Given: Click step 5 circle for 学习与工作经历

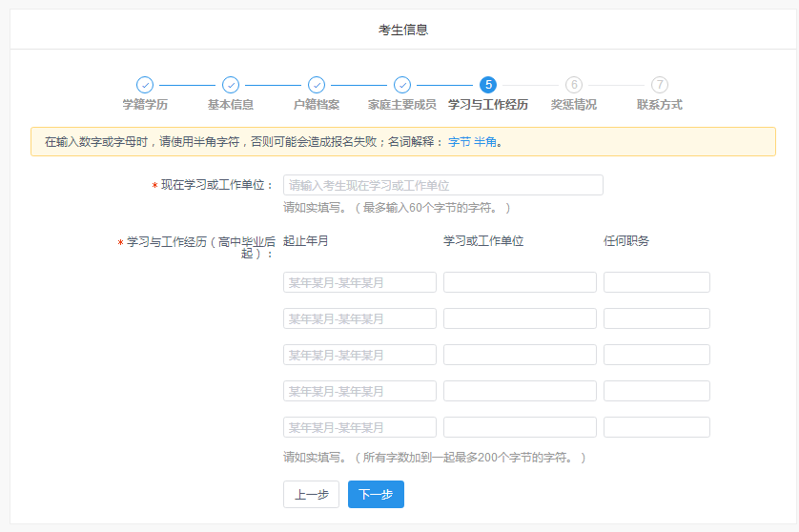Looking at the screenshot, I should pyautogui.click(x=488, y=85).
